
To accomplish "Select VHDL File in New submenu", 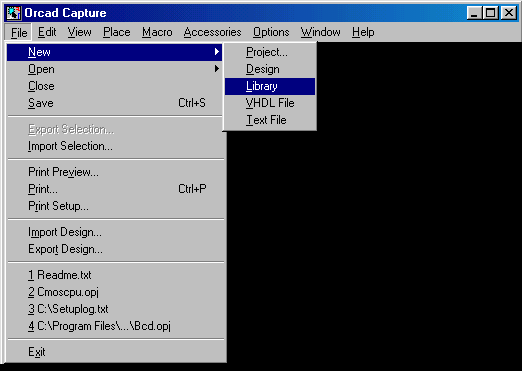I will tap(270, 103).
